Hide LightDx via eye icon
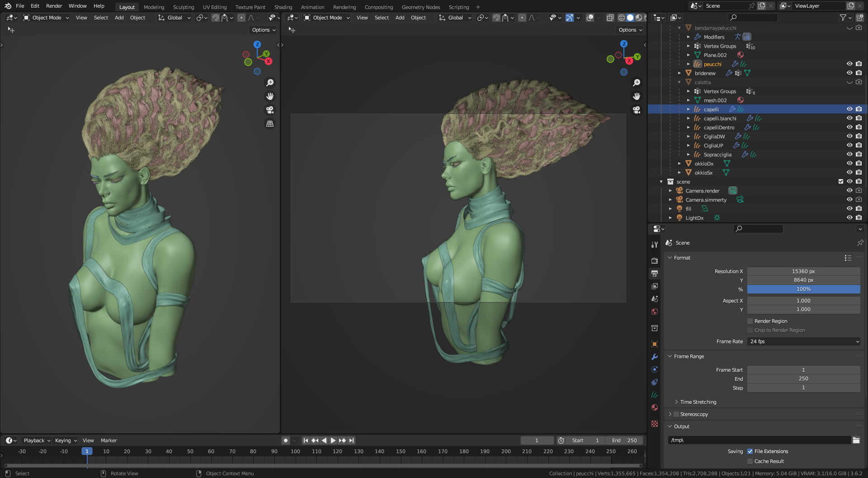 (849, 218)
